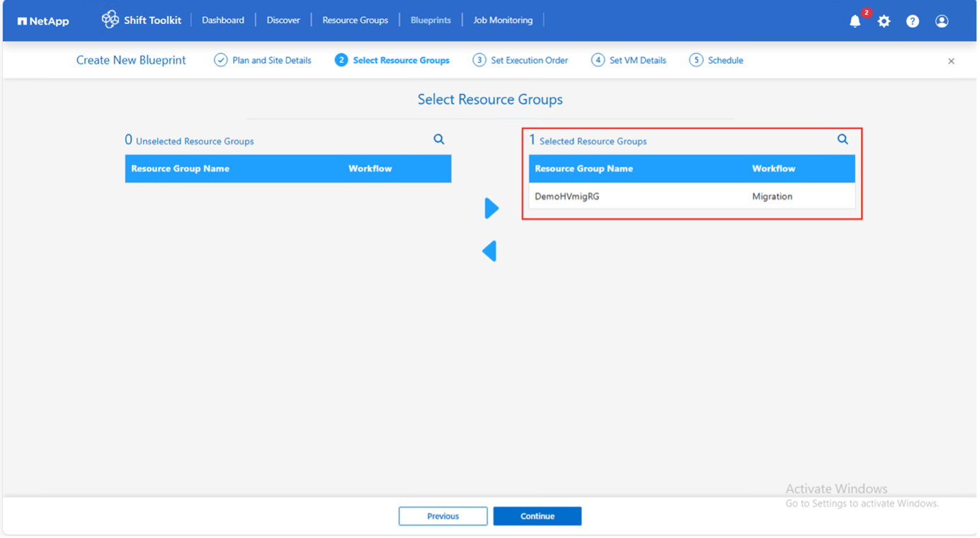
Task: Click the NetApp logo
Action: (44, 21)
